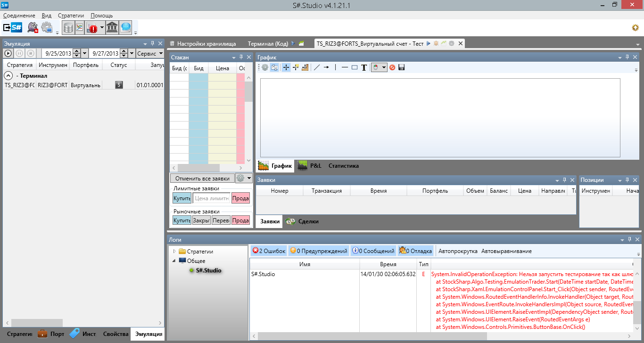Collapse the Терминал group in emulation list
644x343 pixels.
(x=8, y=75)
